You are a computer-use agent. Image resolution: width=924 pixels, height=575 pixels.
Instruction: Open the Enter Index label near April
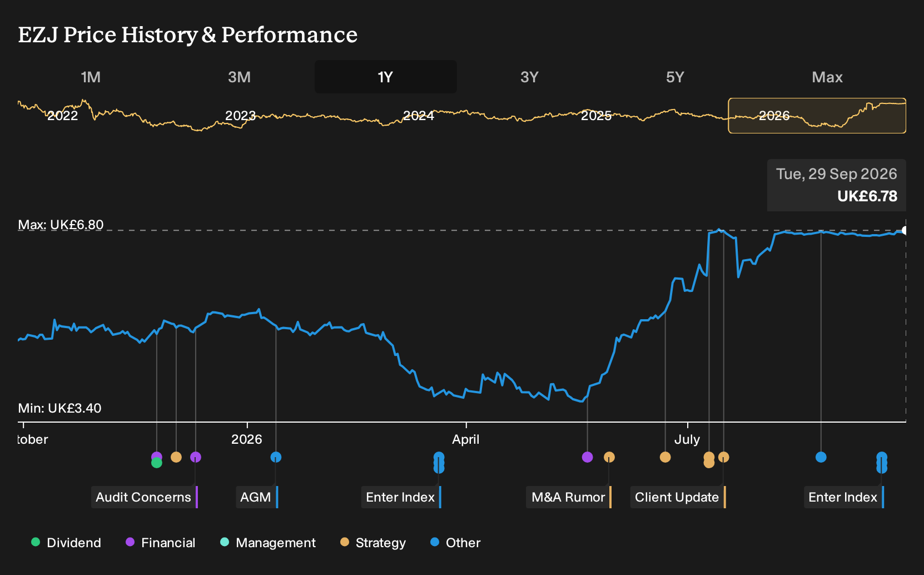point(401,497)
